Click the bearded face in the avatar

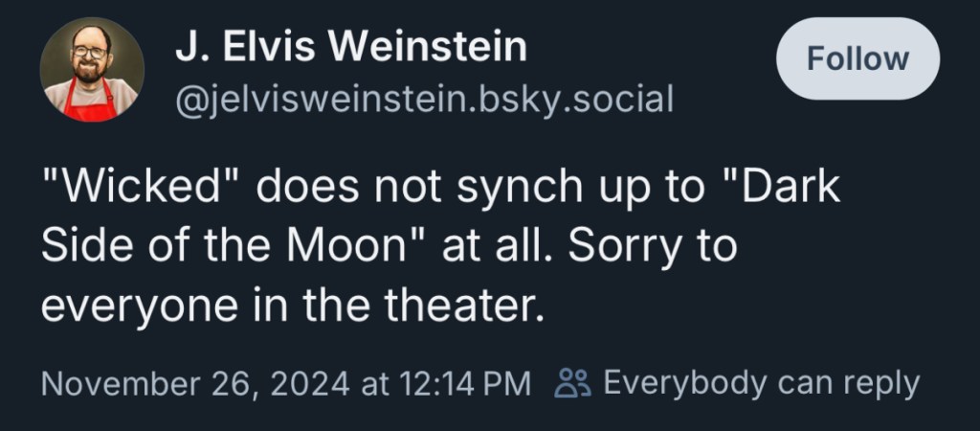pyautogui.click(x=92, y=59)
